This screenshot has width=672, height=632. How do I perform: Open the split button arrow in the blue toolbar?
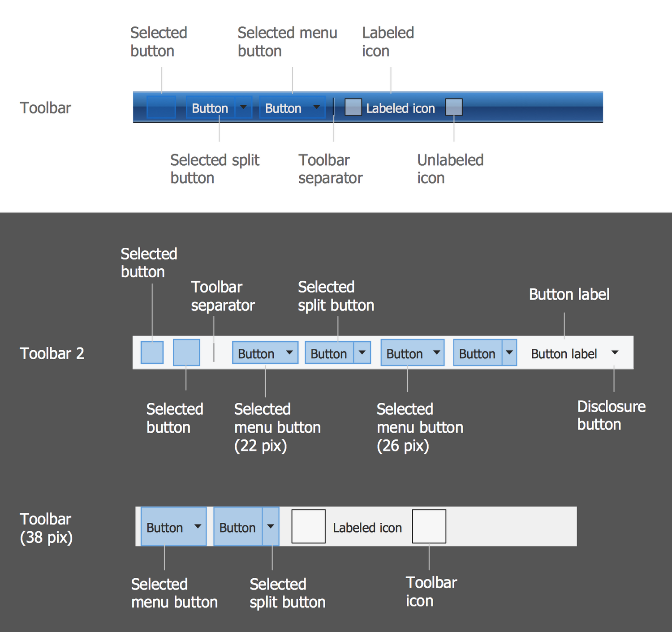pos(243,107)
